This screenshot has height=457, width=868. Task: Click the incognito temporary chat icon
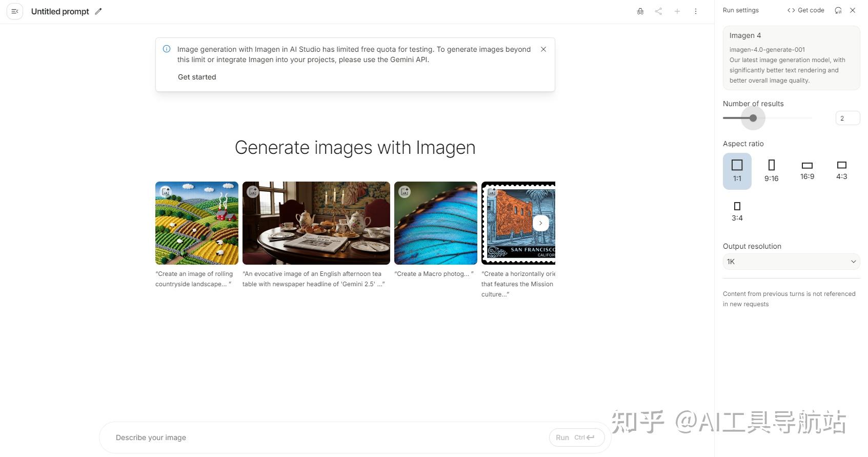640,11
